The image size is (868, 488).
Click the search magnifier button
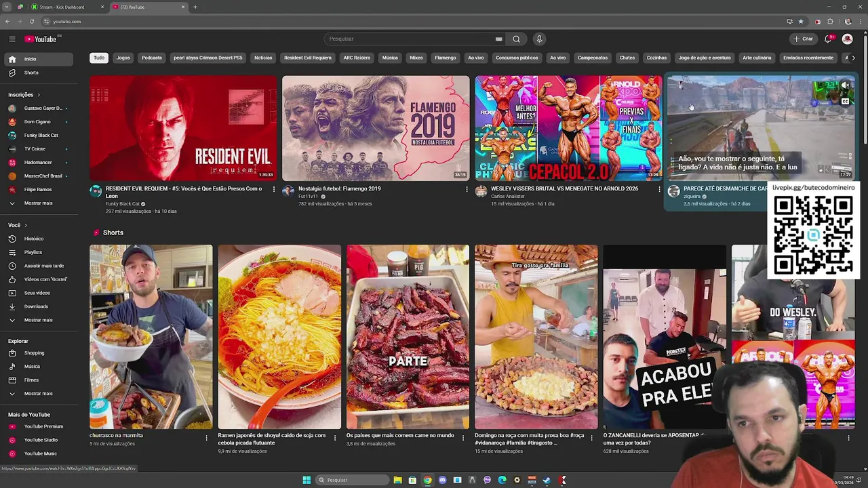[x=516, y=39]
